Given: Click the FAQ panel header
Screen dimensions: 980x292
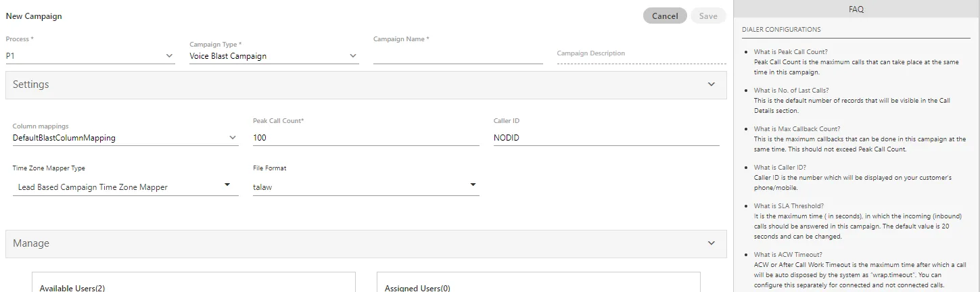Looking at the screenshot, I should click(856, 9).
